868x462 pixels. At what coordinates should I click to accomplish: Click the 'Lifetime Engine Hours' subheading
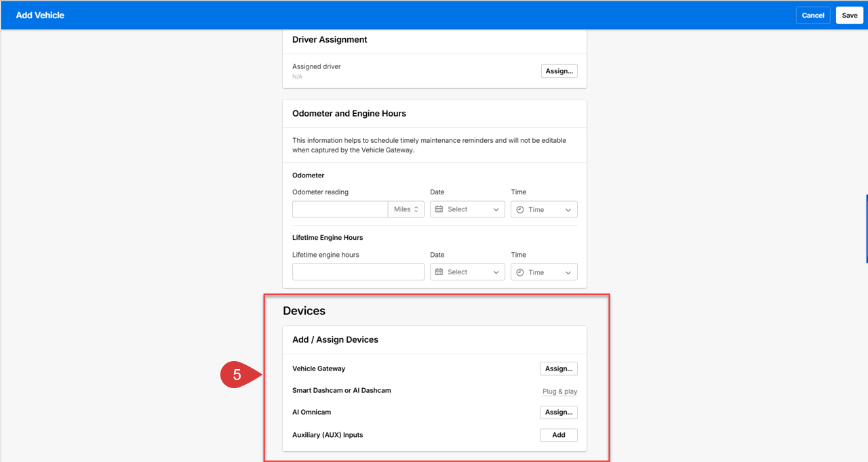[x=328, y=238]
